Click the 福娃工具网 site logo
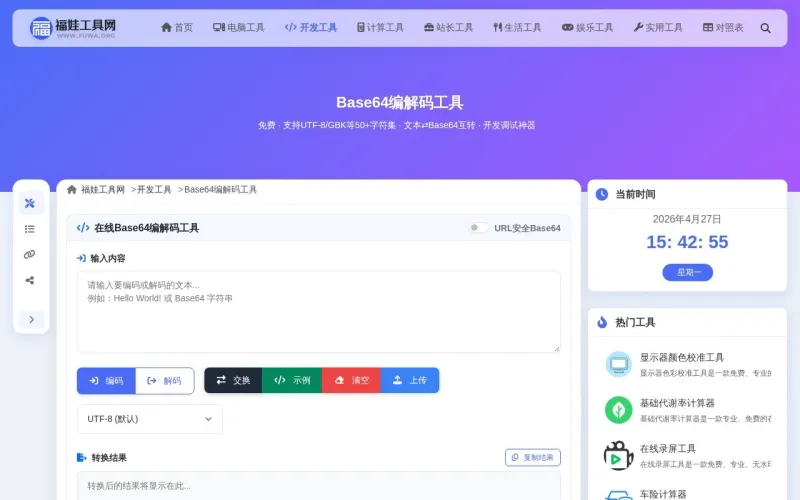 [x=72, y=28]
